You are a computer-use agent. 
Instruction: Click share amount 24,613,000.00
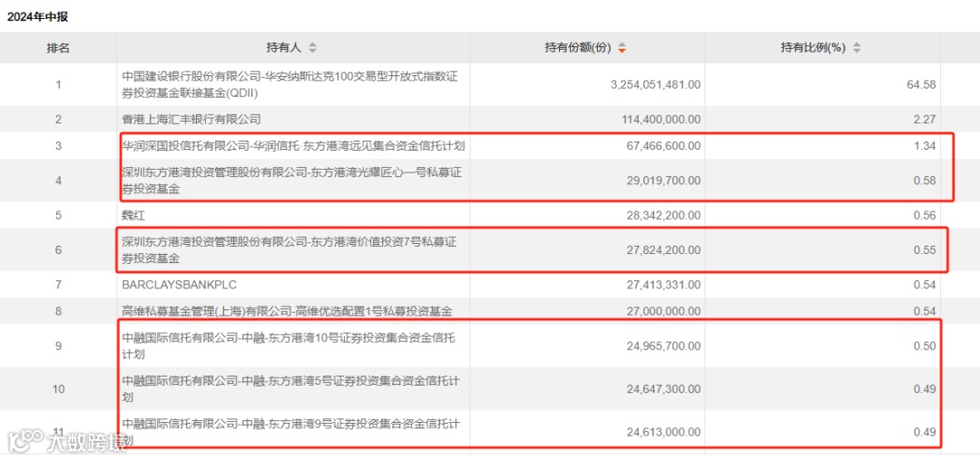point(662,431)
